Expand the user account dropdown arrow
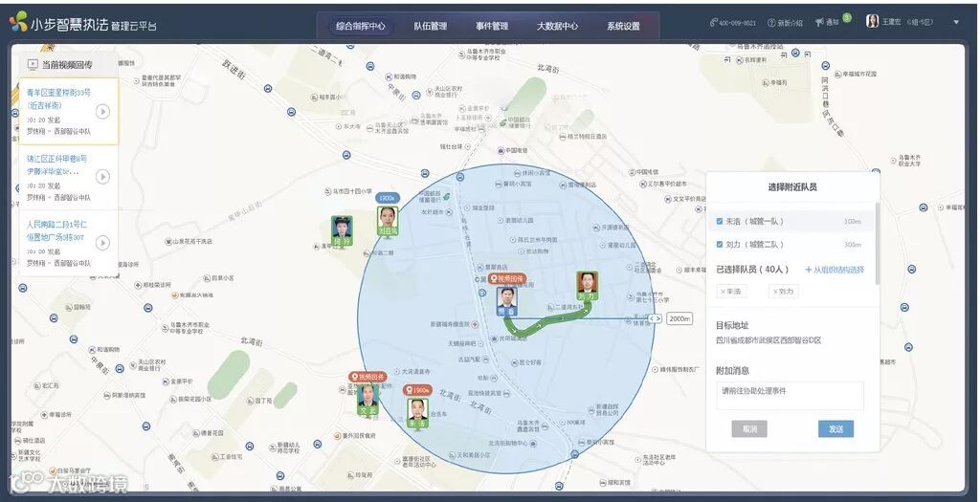 click(x=956, y=23)
